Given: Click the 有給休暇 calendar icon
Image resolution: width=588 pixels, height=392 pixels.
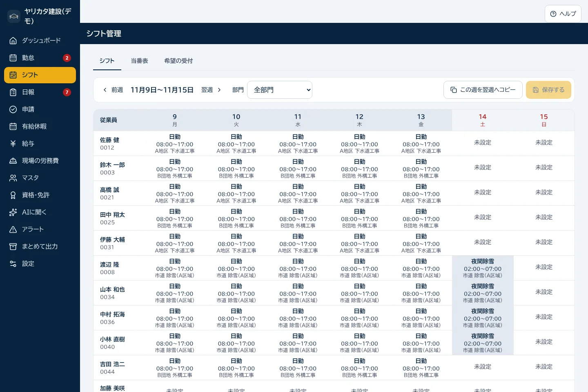Looking at the screenshot, I should click(x=13, y=126).
